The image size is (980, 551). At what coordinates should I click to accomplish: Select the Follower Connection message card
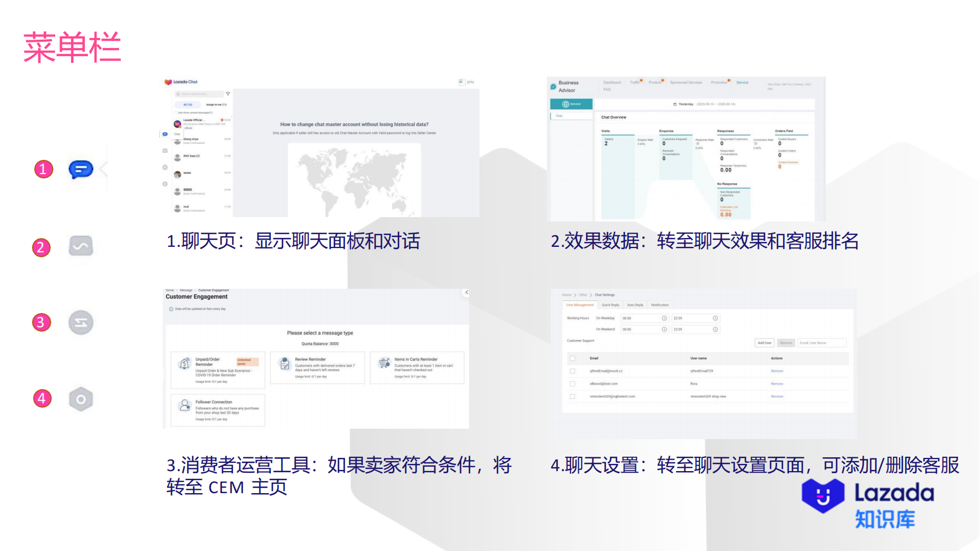218,410
